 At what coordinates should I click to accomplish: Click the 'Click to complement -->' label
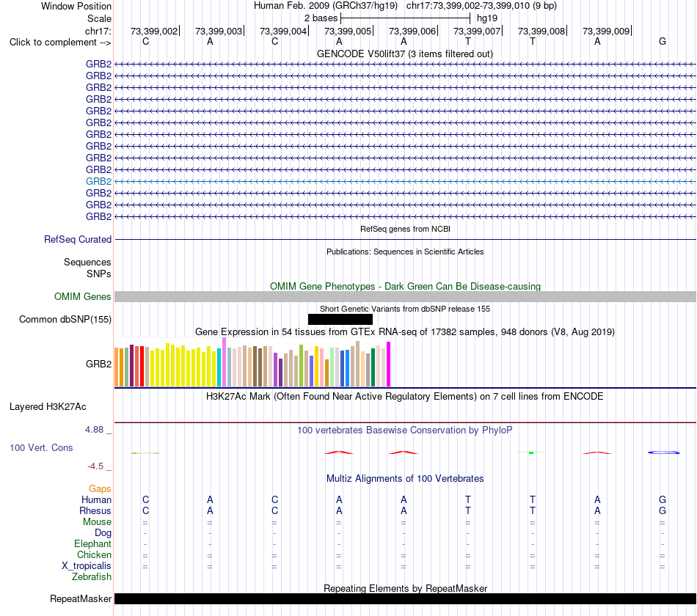(60, 43)
